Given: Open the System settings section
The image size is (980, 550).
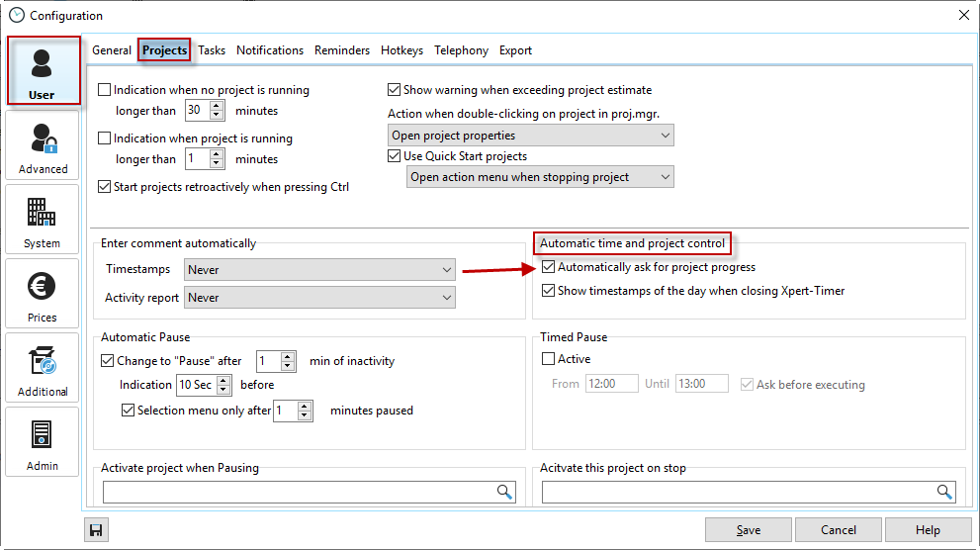Looking at the screenshot, I should pos(42,220).
